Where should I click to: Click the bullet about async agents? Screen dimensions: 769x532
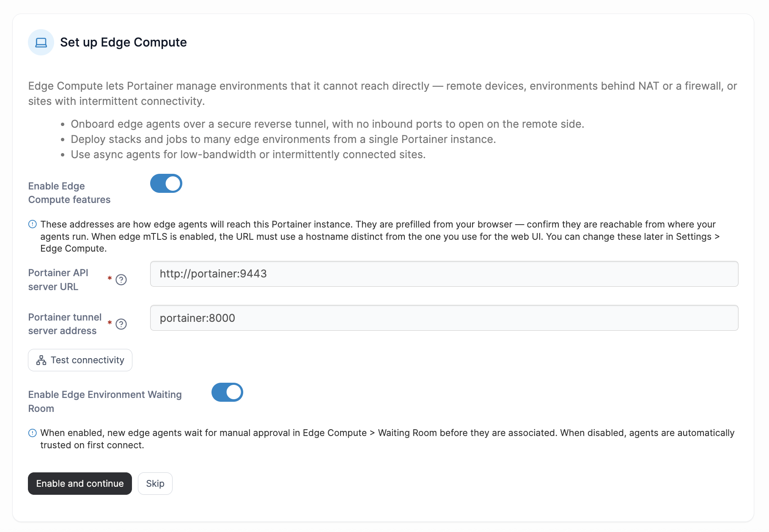[248, 154]
